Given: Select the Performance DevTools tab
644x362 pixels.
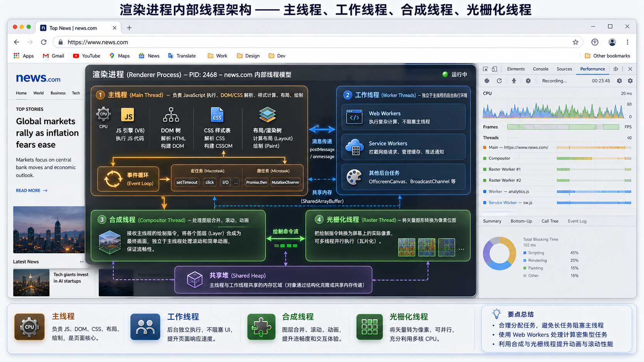Looking at the screenshot, I should 592,69.
